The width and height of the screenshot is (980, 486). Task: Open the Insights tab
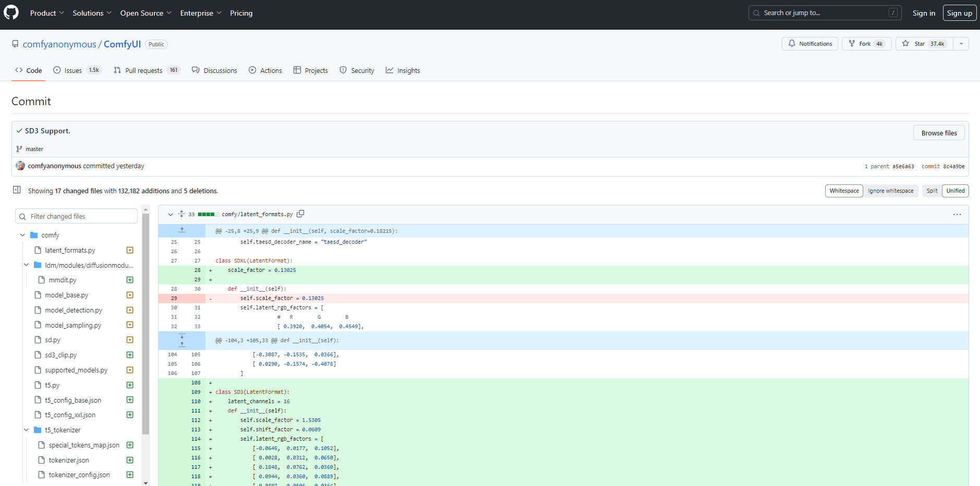(403, 70)
